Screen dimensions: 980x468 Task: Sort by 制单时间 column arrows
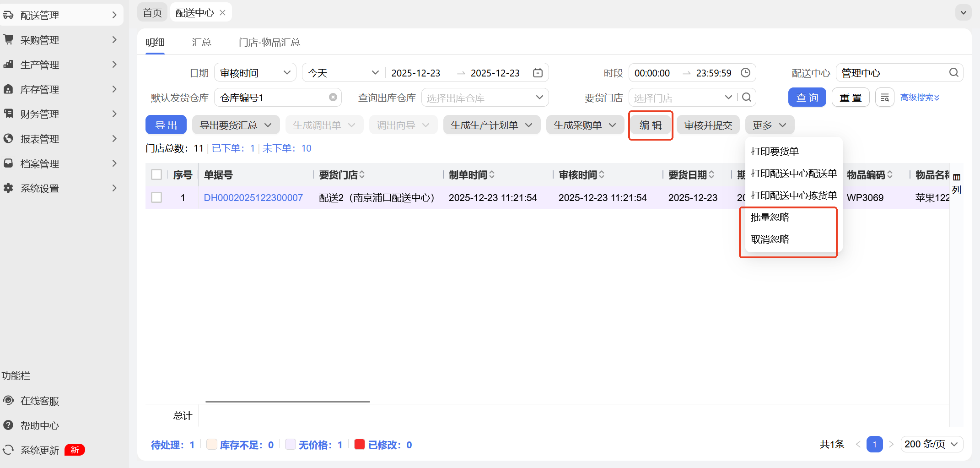(x=492, y=174)
